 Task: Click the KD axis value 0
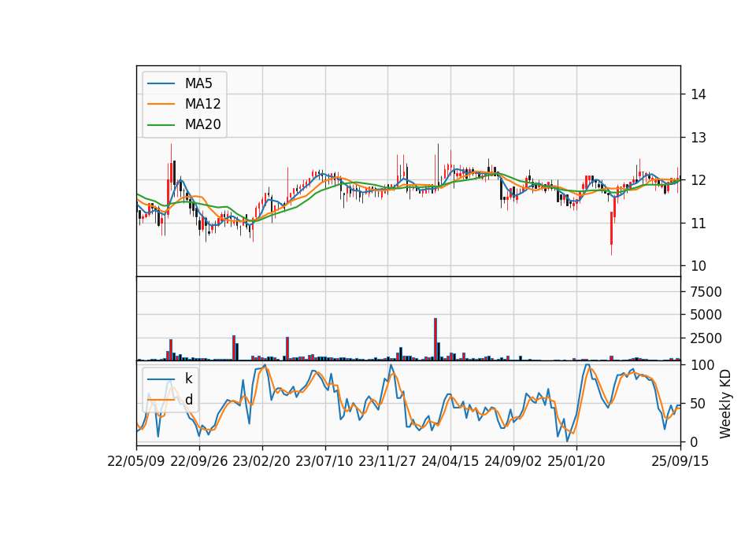coord(695,441)
